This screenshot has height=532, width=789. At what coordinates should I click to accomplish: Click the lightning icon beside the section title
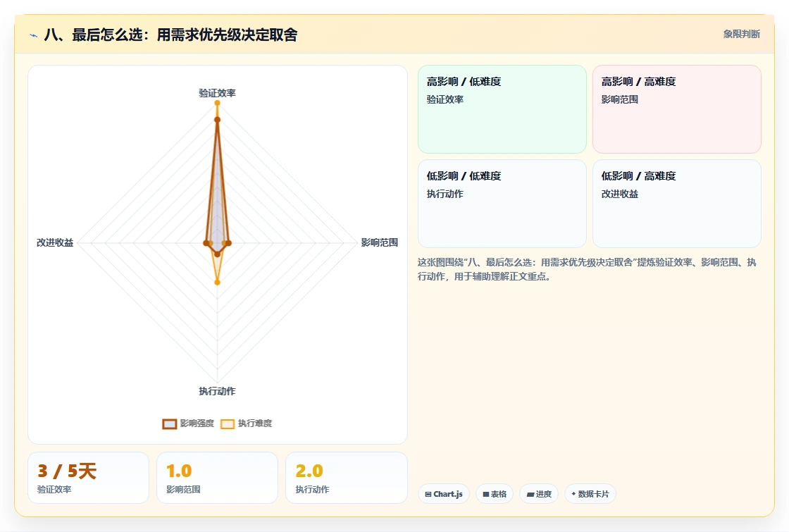click(x=34, y=35)
